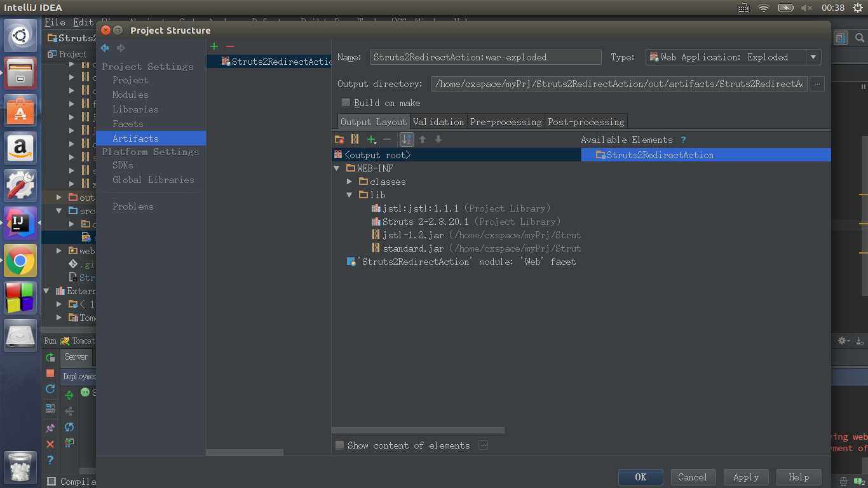The image size is (868, 488).
Task: Click the red minus to remove selected artifact
Action: coord(230,46)
